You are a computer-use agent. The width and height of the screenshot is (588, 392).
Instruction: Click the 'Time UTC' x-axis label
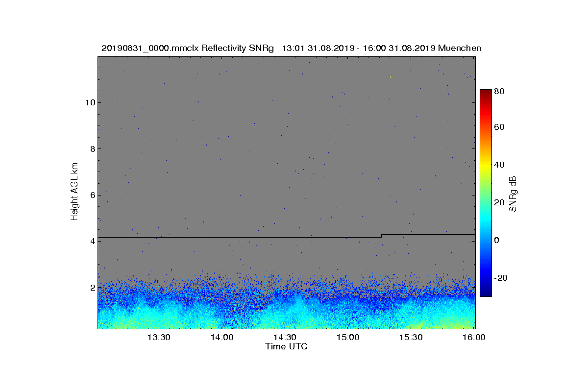(x=287, y=346)
